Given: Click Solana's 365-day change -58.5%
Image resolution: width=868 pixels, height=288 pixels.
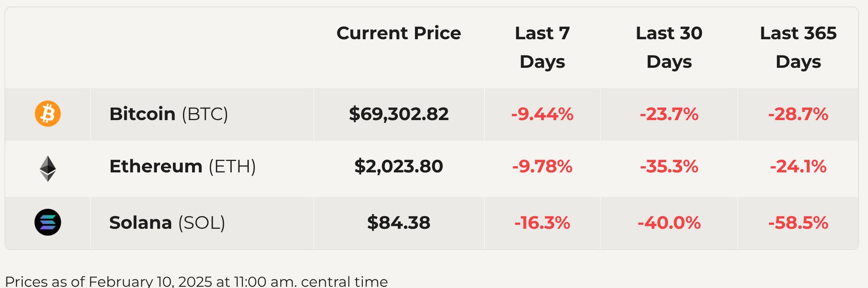Looking at the screenshot, I should click(798, 223).
